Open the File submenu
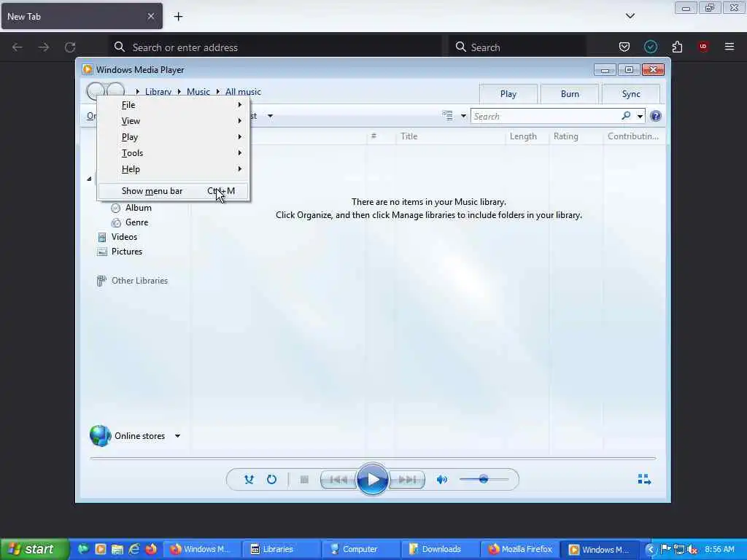 (174, 105)
